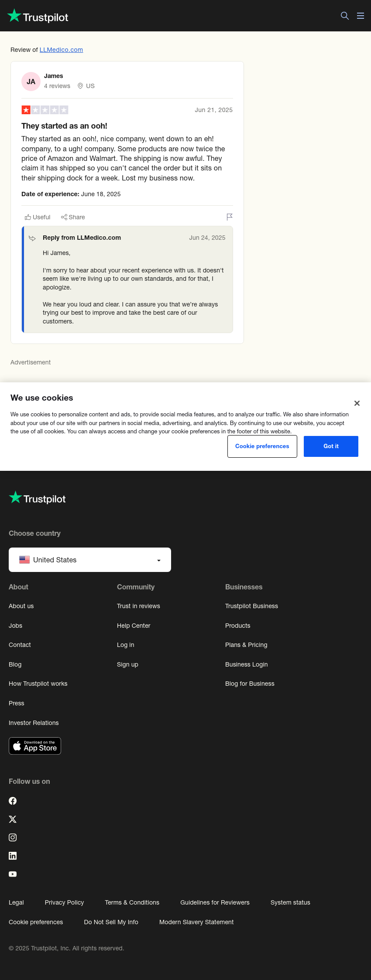Open Cookie preferences button in banner
The image size is (371, 980).
262,446
